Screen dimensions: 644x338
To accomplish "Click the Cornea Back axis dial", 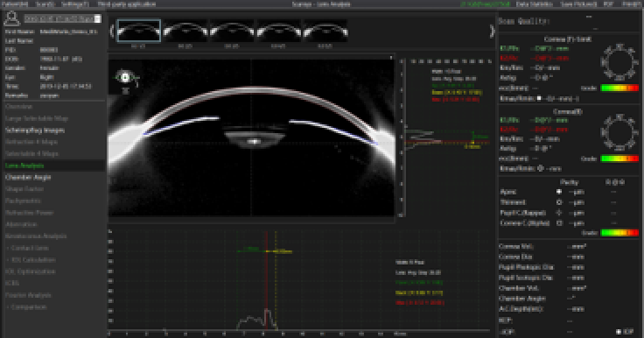I will [619, 132].
